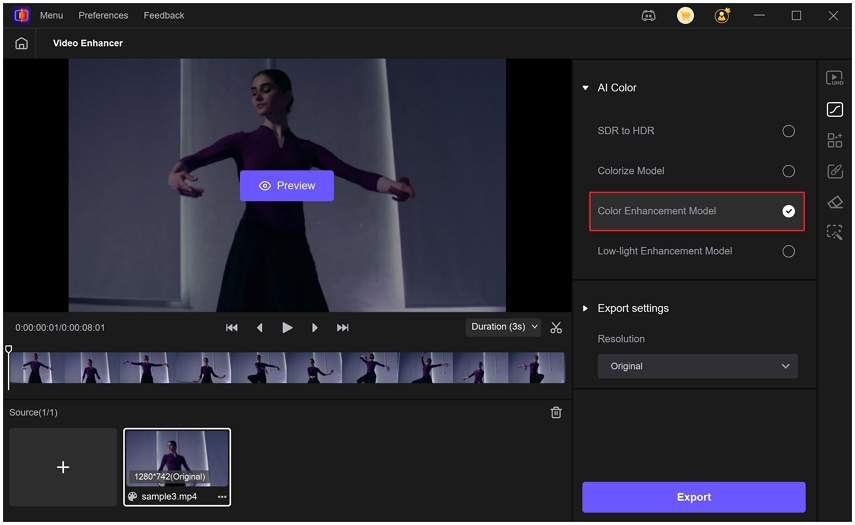Screen dimensions: 855x525
Task: Open the sample3.mp4 three-dot options
Action: point(222,497)
